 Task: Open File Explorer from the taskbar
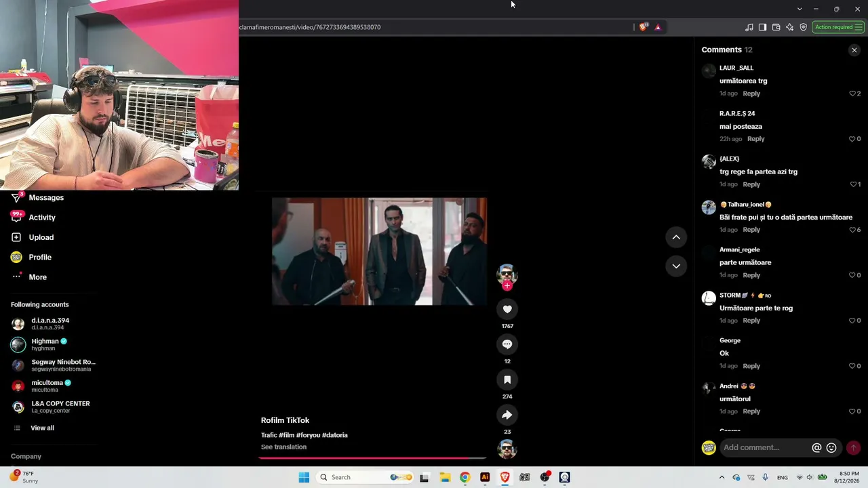click(445, 477)
